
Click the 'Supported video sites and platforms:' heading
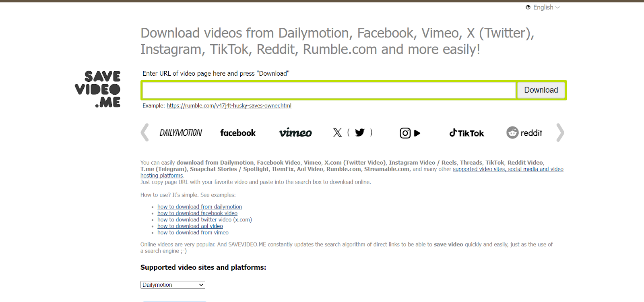[203, 267]
